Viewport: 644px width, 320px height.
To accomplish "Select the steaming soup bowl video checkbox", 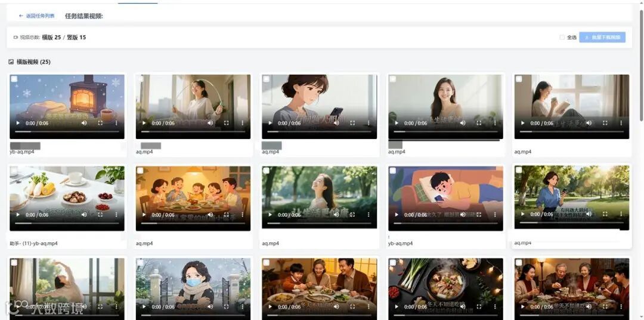I will [392, 263].
